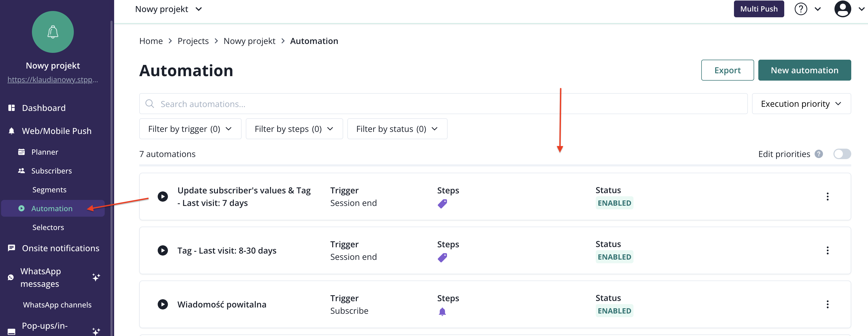Click the green bell project logo
The image size is (868, 336).
pyautogui.click(x=53, y=32)
